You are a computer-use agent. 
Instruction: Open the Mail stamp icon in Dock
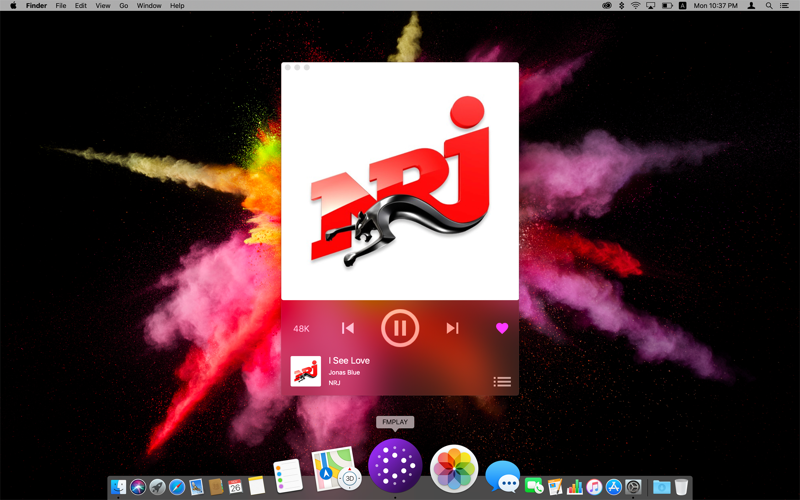coord(196,487)
